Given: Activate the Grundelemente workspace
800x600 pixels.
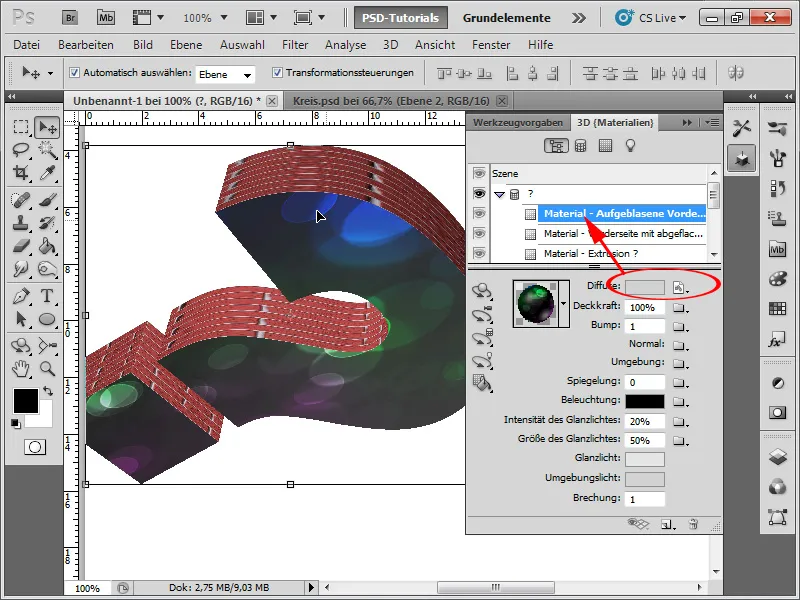Looking at the screenshot, I should (507, 18).
